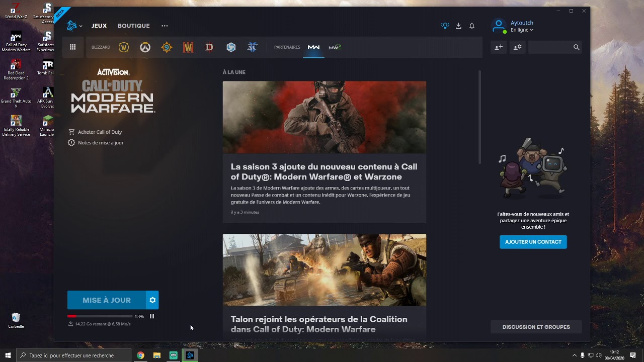Open Call of Duty Modern Warfare desktop shortcut
Image resolution: width=644 pixels, height=362 pixels.
[16, 42]
